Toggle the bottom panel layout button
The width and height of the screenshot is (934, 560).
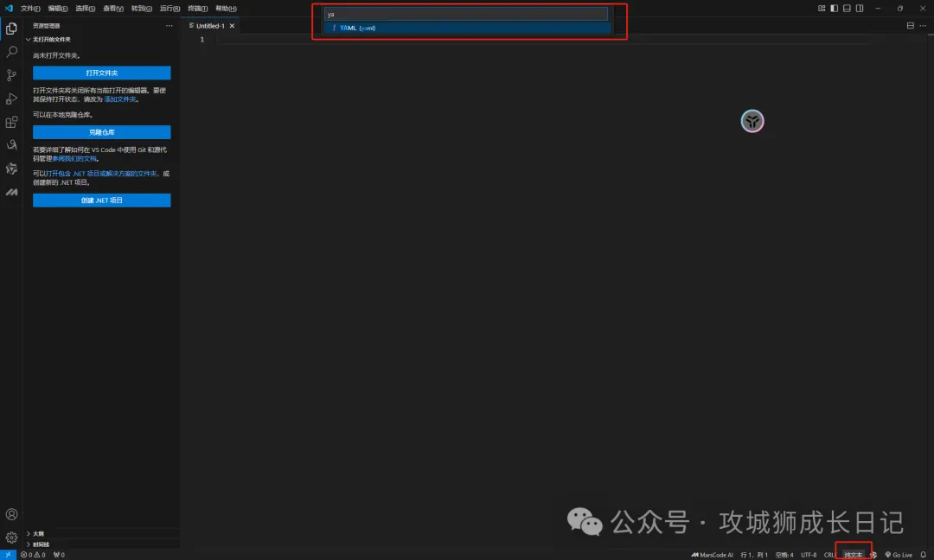coord(847,8)
